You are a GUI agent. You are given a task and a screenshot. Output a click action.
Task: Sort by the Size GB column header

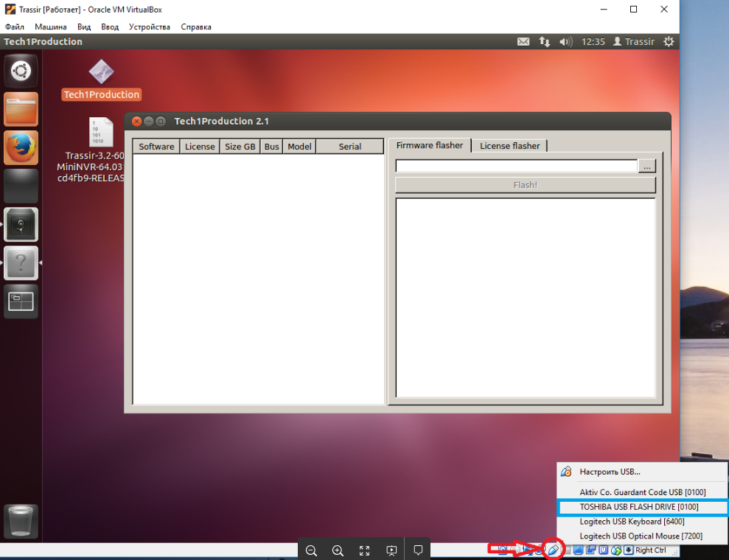(240, 147)
